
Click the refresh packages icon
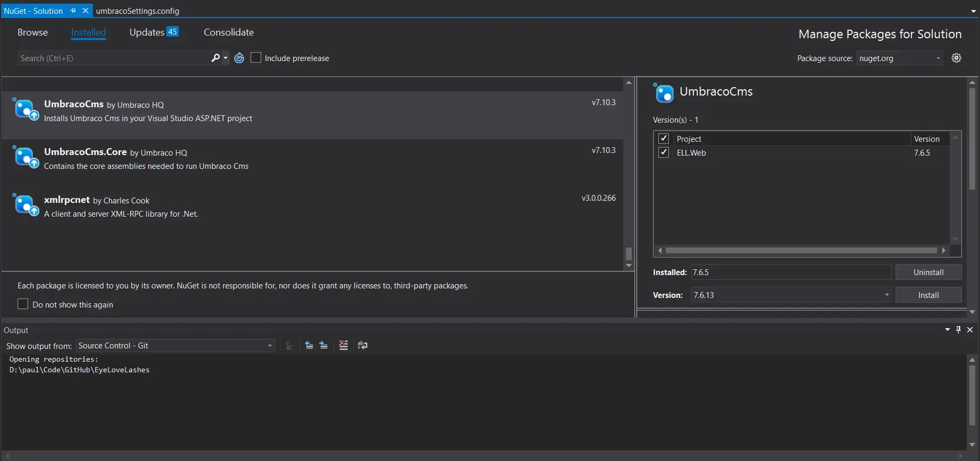click(x=239, y=58)
